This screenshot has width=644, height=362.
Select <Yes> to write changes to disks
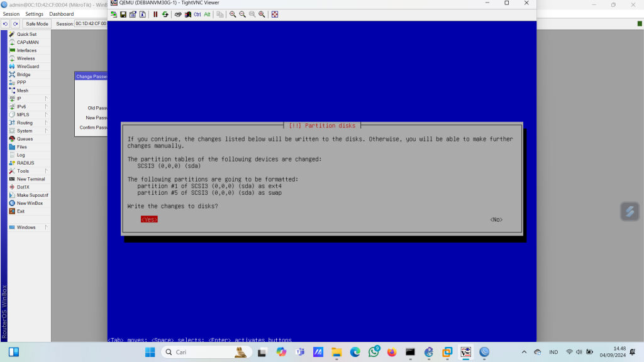pos(149,219)
